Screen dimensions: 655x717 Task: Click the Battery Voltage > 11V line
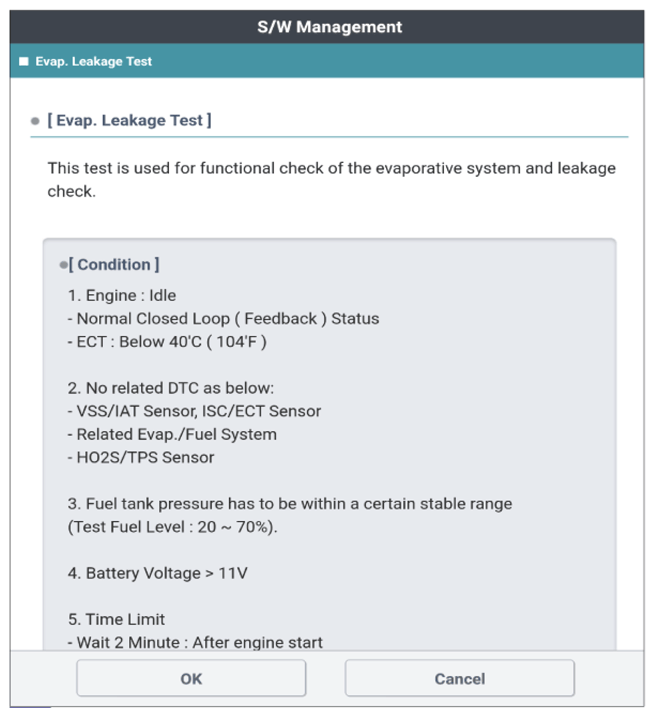pyautogui.click(x=157, y=573)
